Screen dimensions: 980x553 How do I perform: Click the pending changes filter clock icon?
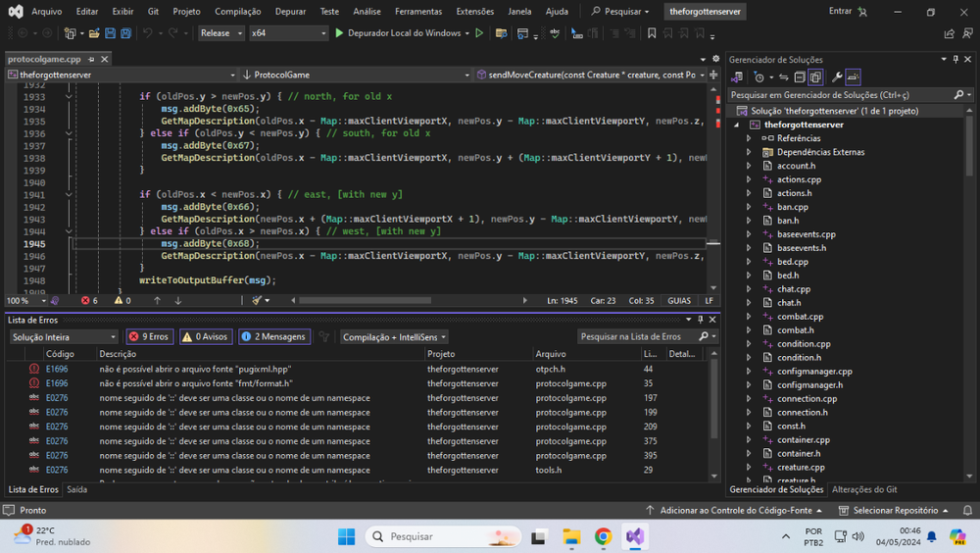759,77
